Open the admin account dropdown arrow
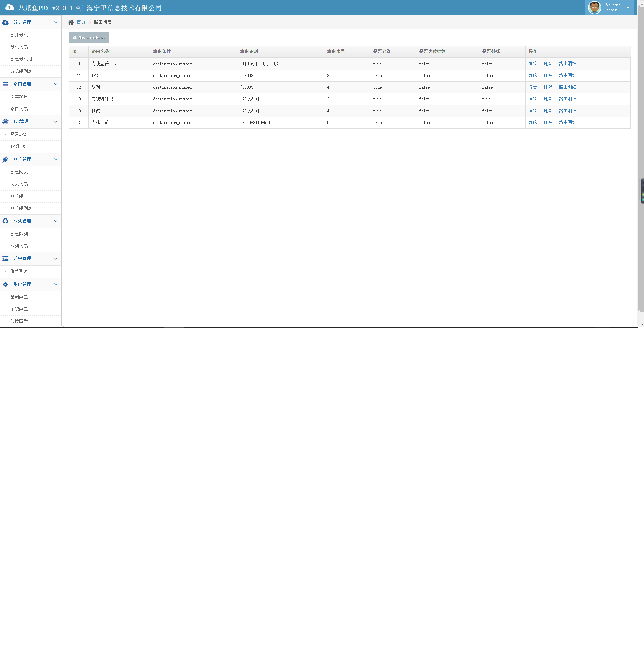The height and width of the screenshot is (672, 644). [628, 7]
